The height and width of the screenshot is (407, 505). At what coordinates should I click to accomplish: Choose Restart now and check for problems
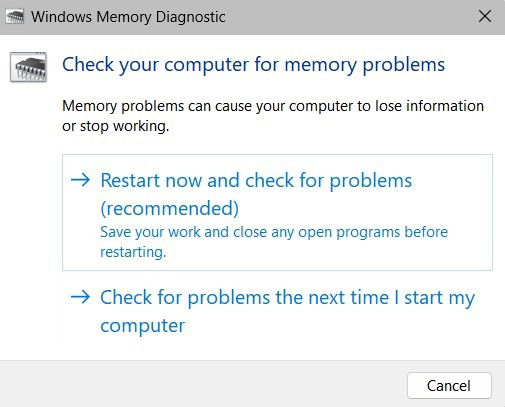[x=277, y=212]
